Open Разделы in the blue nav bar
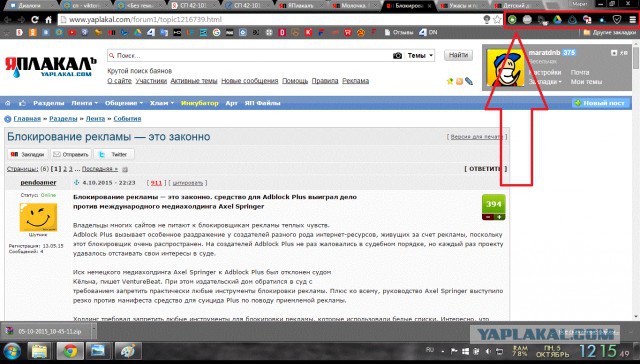 (x=49, y=103)
